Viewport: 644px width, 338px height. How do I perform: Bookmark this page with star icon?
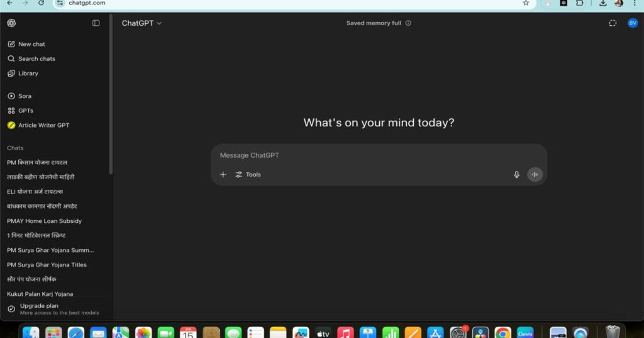click(x=526, y=3)
